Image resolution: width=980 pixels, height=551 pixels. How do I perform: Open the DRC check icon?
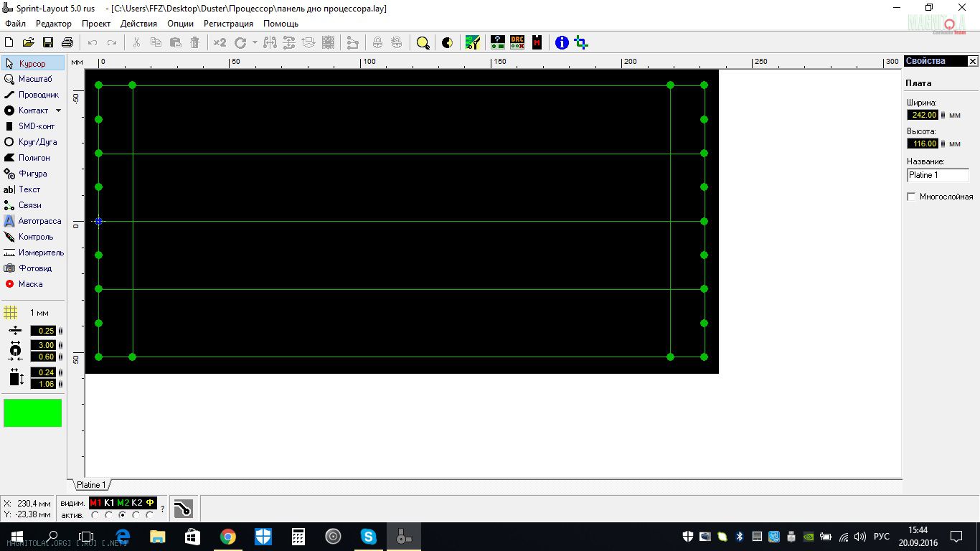click(517, 43)
